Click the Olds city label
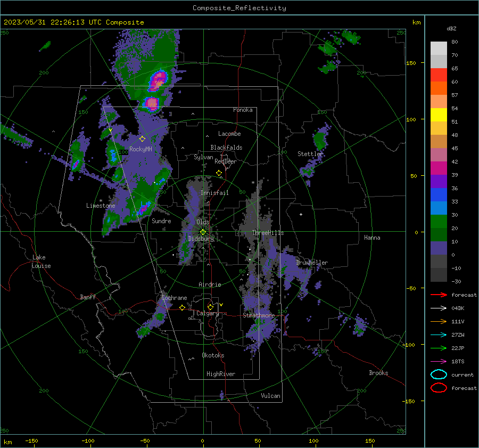 (203, 222)
